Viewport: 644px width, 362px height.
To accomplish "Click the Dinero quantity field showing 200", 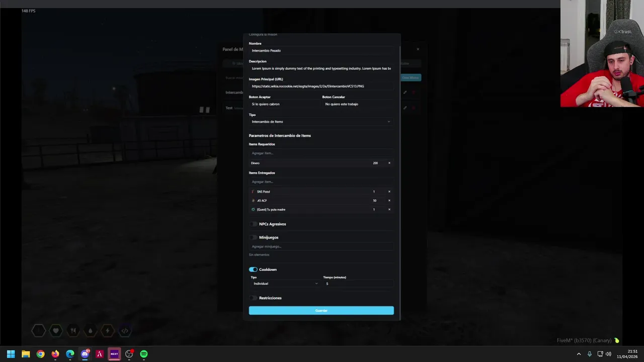I will 377,163.
